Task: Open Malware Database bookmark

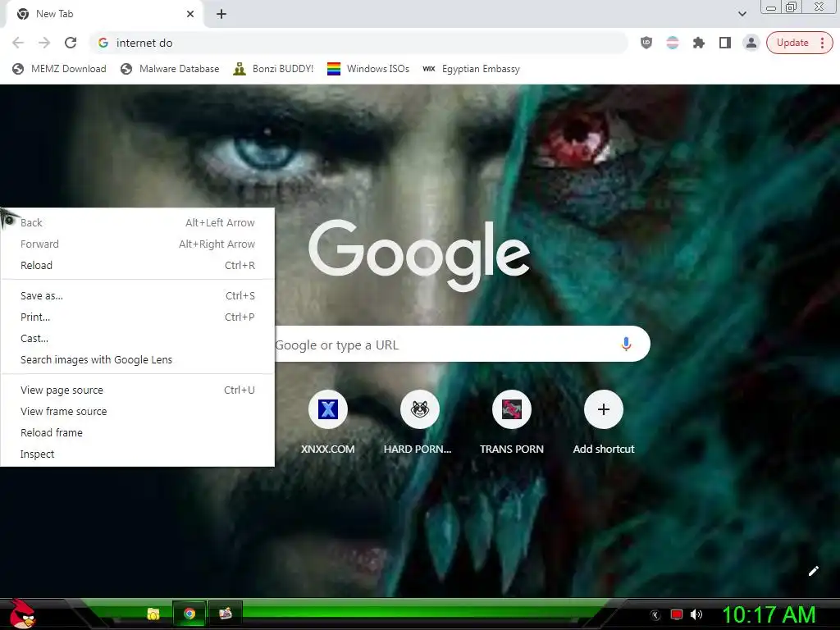Action: [x=170, y=69]
